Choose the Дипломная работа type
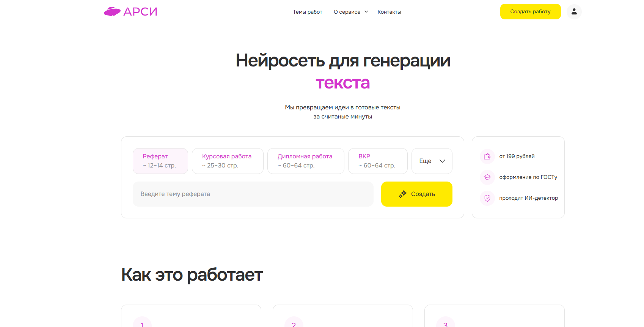The height and width of the screenshot is (327, 644). pos(306,161)
